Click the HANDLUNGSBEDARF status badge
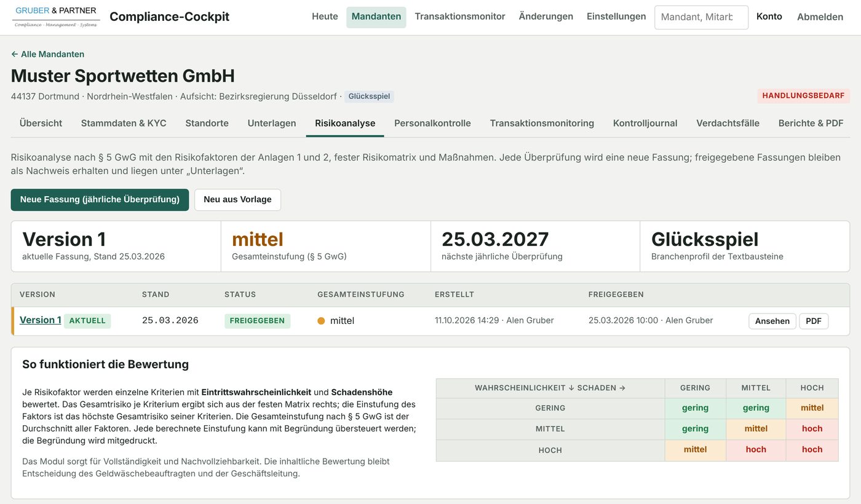The image size is (861, 504). click(804, 96)
